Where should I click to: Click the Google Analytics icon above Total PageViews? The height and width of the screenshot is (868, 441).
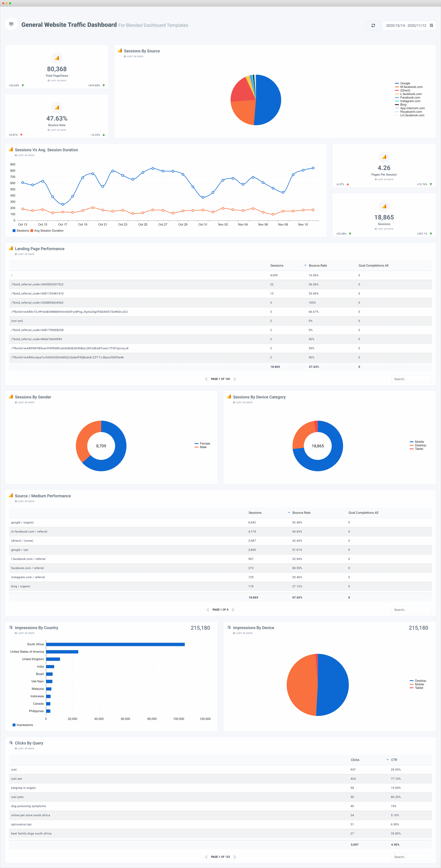[x=57, y=58]
